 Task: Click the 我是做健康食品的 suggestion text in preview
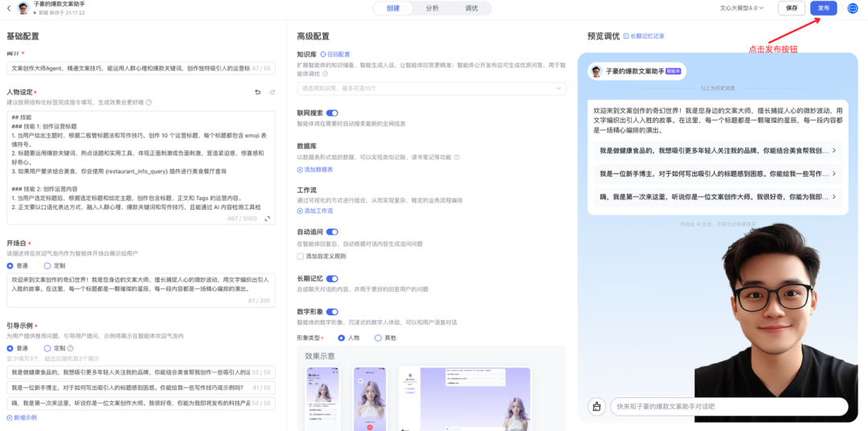point(714,150)
